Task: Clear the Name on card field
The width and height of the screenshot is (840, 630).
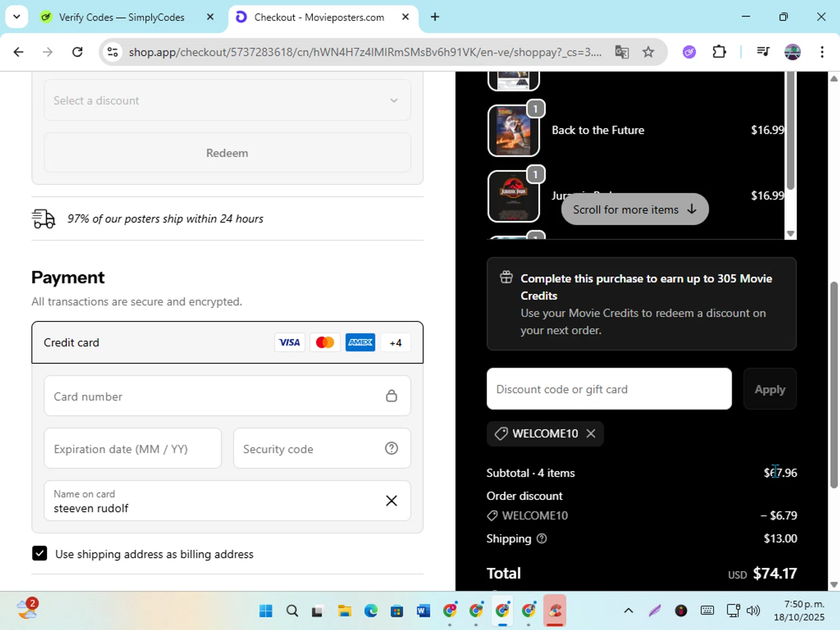Action: tap(391, 501)
